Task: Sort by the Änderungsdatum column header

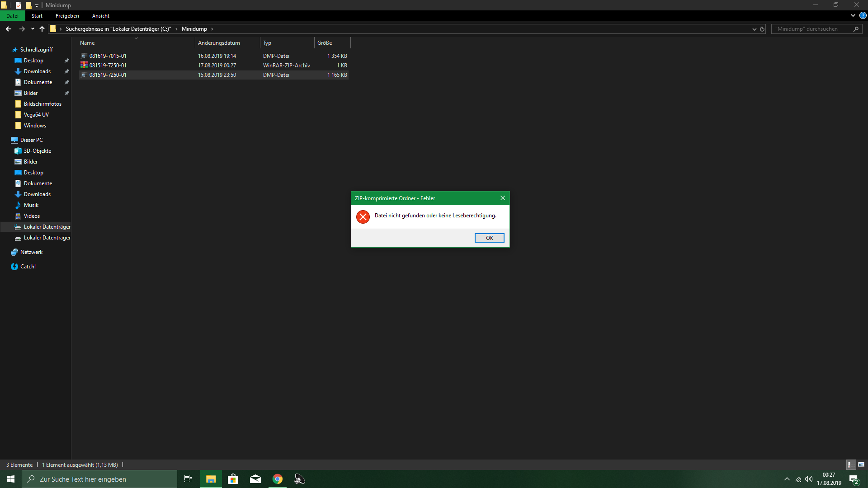Action: pyautogui.click(x=219, y=43)
